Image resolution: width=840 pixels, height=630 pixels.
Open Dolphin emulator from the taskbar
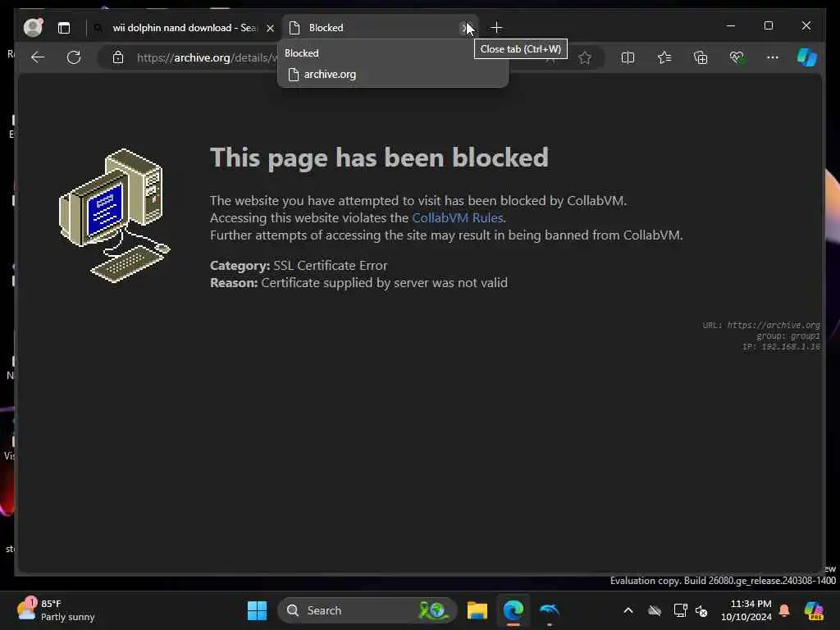tap(550, 610)
